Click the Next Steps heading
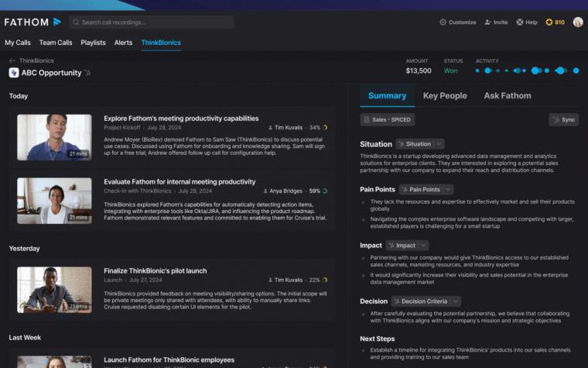Image resolution: width=588 pixels, height=368 pixels. (378, 339)
